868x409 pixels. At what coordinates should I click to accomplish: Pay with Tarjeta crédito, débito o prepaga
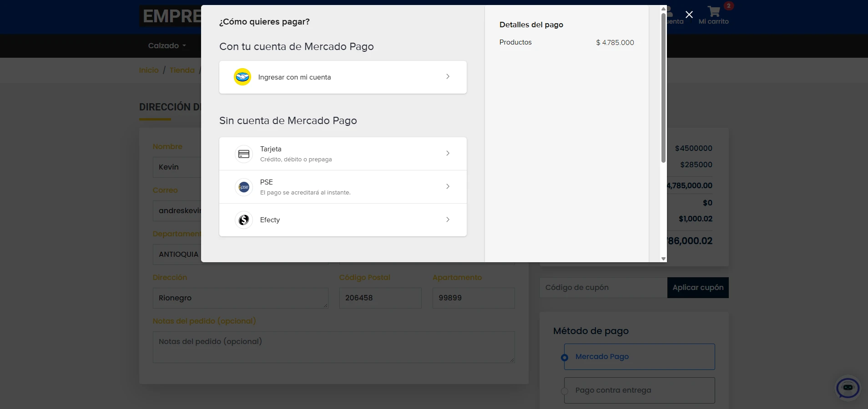pos(343,154)
